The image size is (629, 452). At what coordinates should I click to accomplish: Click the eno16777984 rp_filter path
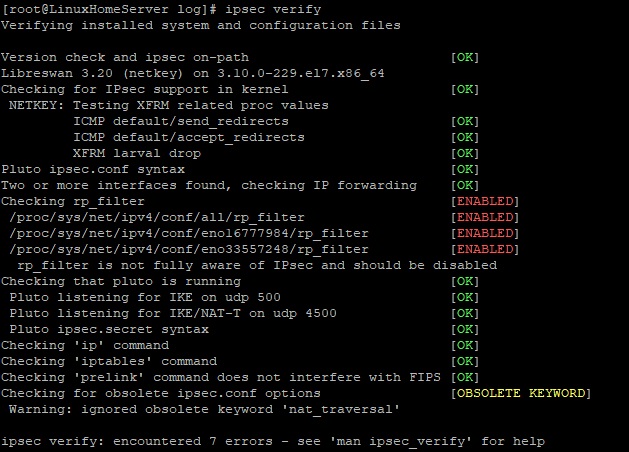click(x=189, y=233)
